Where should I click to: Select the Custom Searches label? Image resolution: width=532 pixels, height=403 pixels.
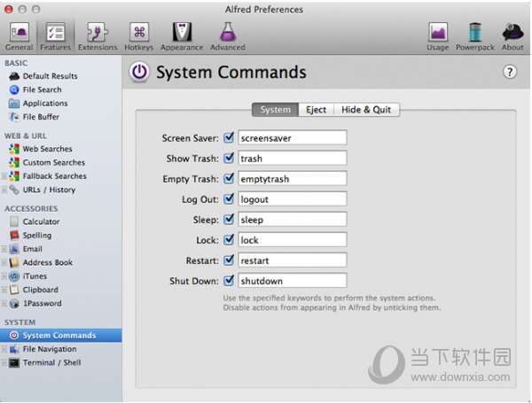coord(53,162)
